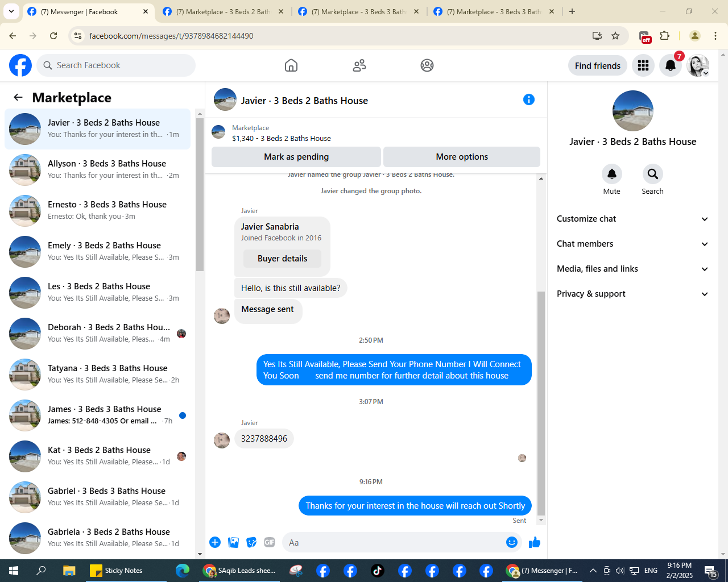Screen dimensions: 728x582
Task: Open Chrome extensions puzzle icon
Action: tap(665, 36)
